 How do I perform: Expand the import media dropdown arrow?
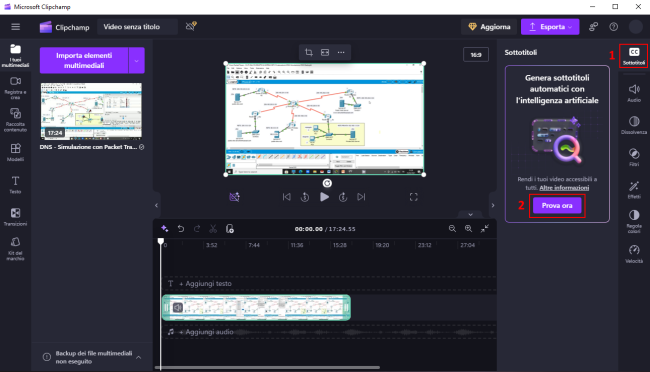click(x=136, y=61)
